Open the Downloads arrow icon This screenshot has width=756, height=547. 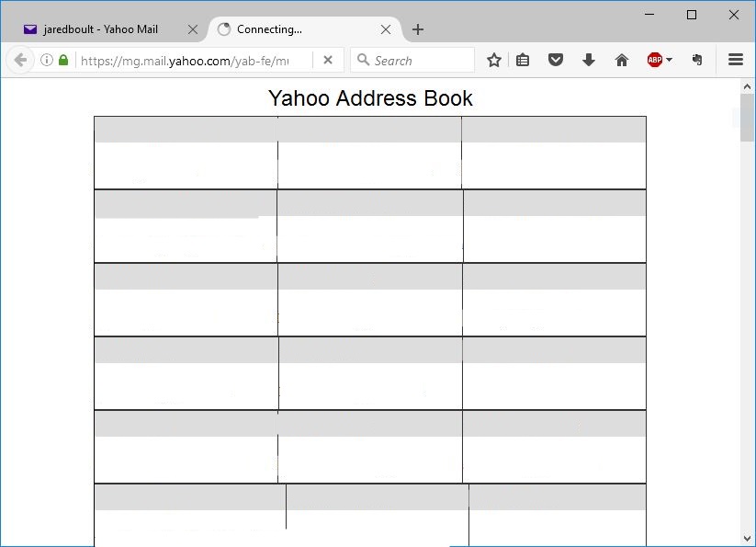pos(589,61)
